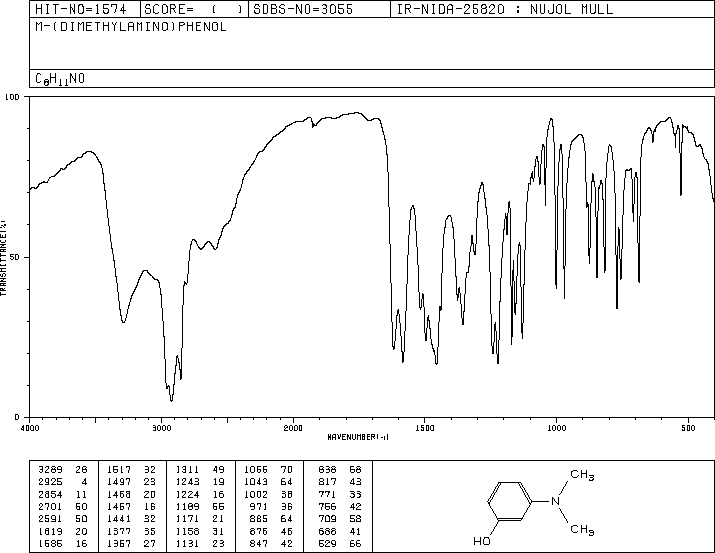Click the 500 tick label on the x-axis
715x553 pixels.
[x=688, y=428]
